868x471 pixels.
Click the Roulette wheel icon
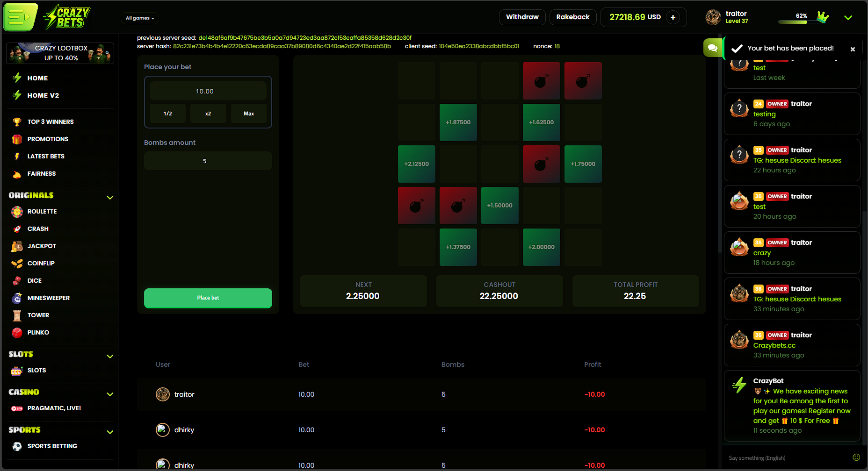point(17,212)
